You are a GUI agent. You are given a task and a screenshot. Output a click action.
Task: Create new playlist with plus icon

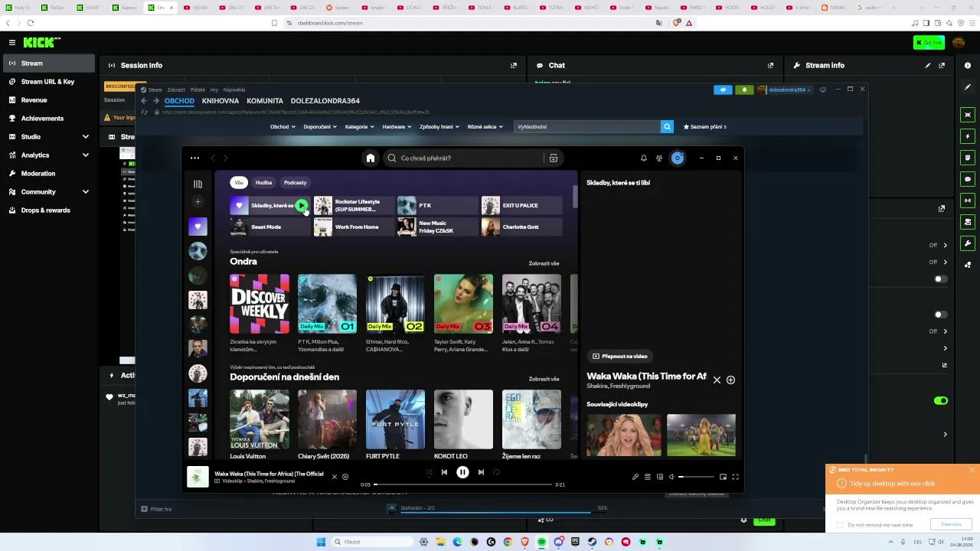(198, 202)
